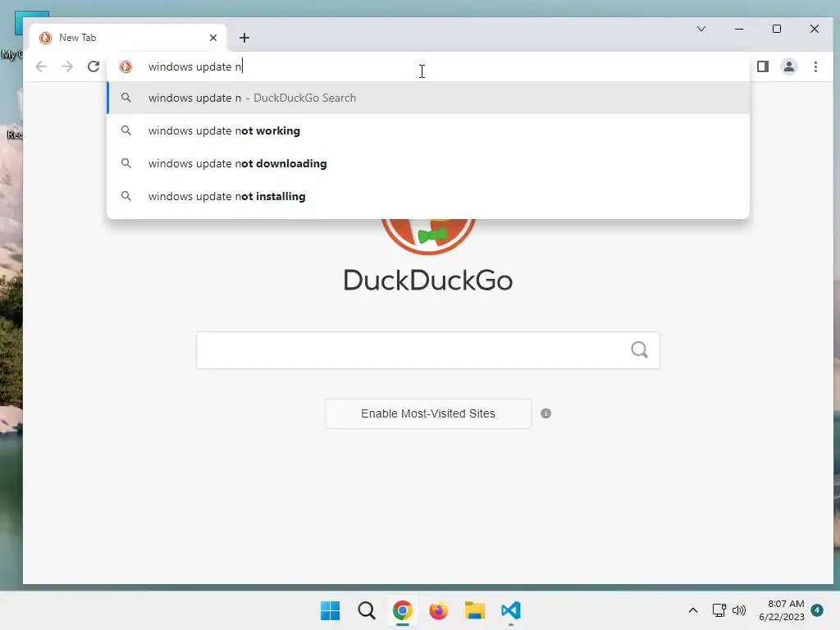Reload the current page
The image size is (840, 630).
pyautogui.click(x=94, y=66)
